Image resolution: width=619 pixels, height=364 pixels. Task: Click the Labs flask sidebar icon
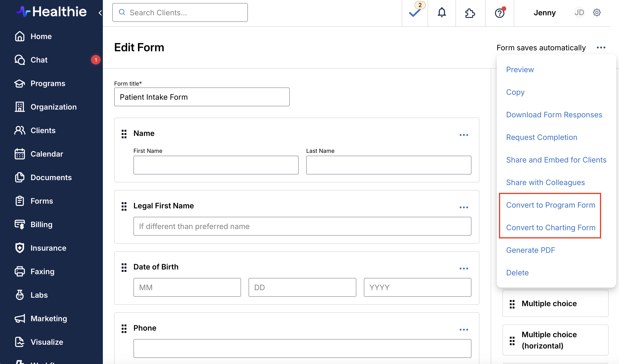point(20,295)
